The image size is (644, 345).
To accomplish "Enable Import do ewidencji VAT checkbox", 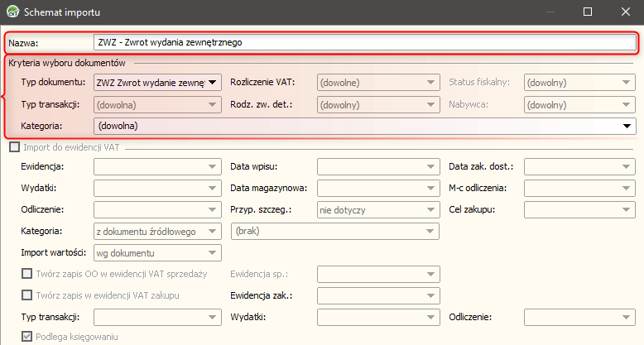I will 13,147.
